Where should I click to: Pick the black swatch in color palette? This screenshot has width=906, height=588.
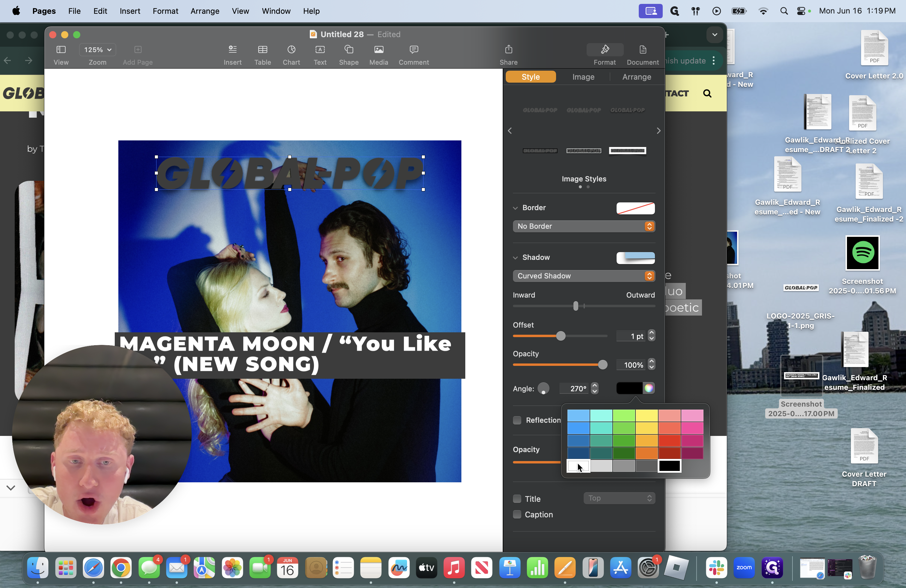click(x=669, y=466)
